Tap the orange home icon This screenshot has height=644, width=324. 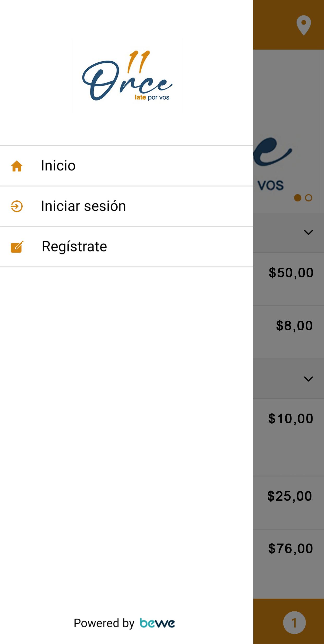(x=17, y=166)
